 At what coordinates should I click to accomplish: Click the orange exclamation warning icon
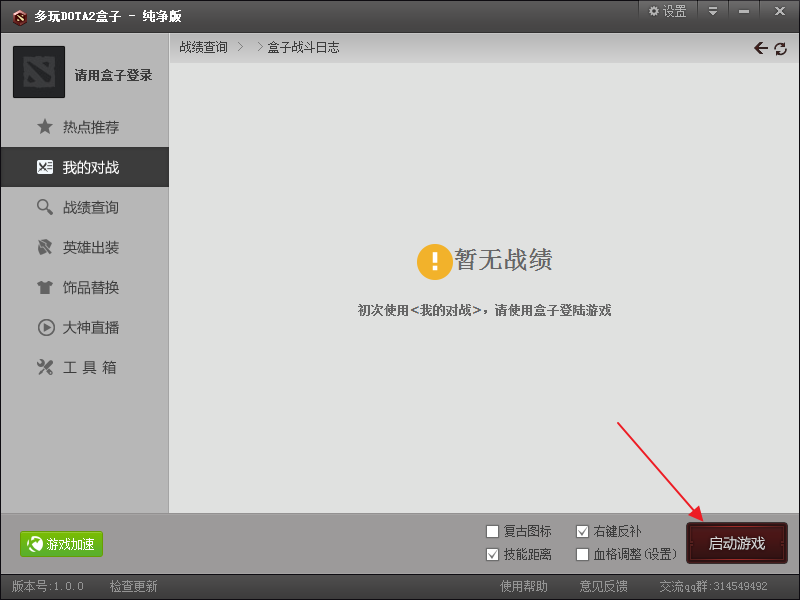434,262
